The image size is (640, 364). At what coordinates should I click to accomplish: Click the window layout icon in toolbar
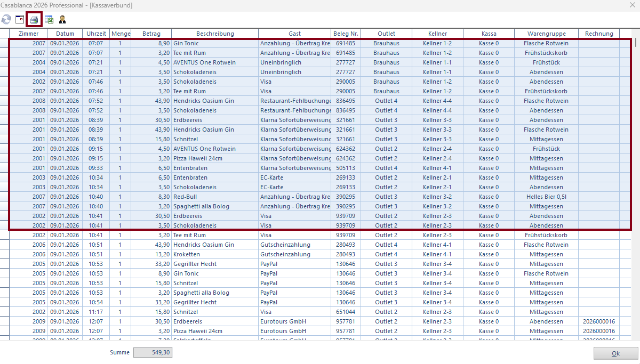click(x=20, y=20)
